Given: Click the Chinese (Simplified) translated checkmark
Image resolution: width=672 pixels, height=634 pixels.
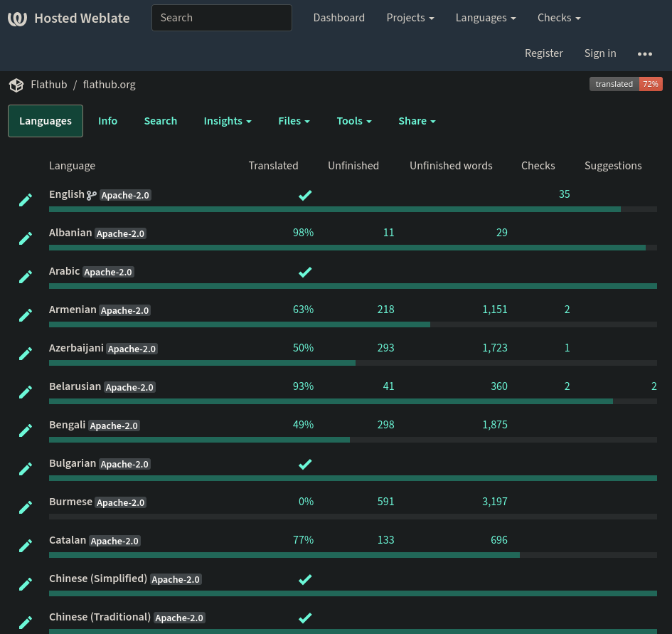Looking at the screenshot, I should [305, 579].
